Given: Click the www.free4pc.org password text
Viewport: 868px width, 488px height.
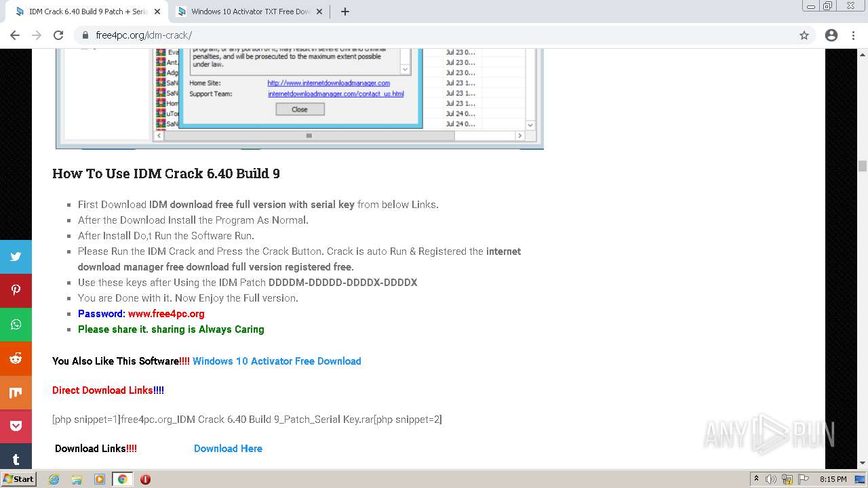Looking at the screenshot, I should (166, 314).
